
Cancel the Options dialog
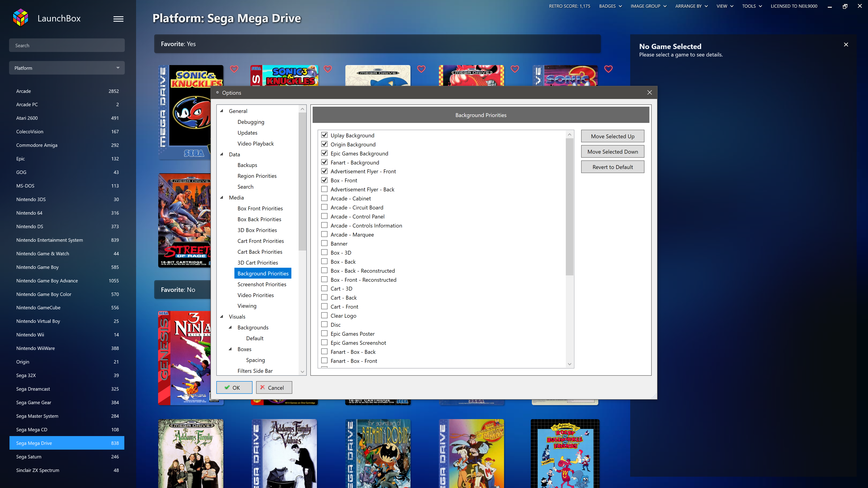click(274, 387)
